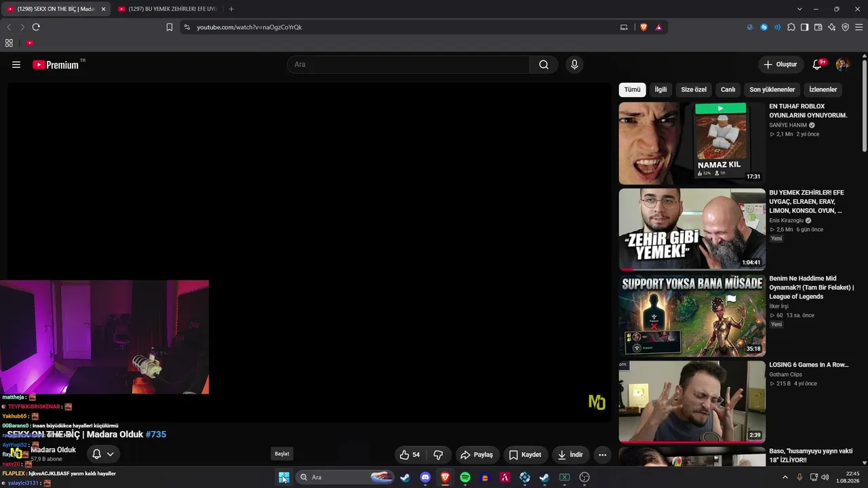Image resolution: width=868 pixels, height=488 pixels.
Task: Open the channel notification bell dropdown
Action: point(103,454)
